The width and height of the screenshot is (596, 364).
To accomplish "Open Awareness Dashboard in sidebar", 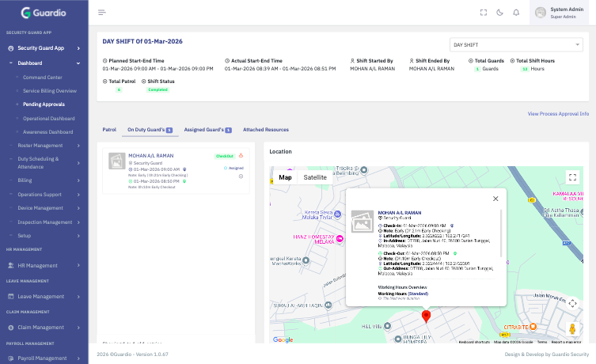I will tap(48, 132).
